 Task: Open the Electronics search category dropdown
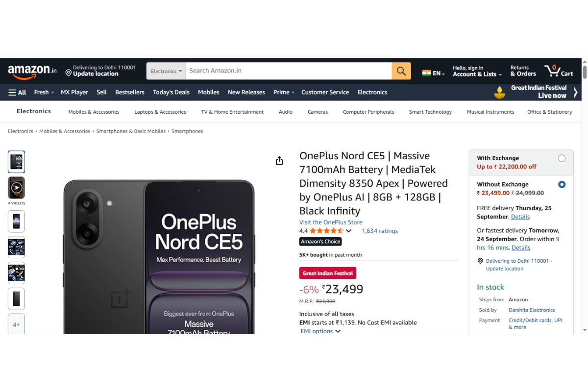tap(166, 71)
